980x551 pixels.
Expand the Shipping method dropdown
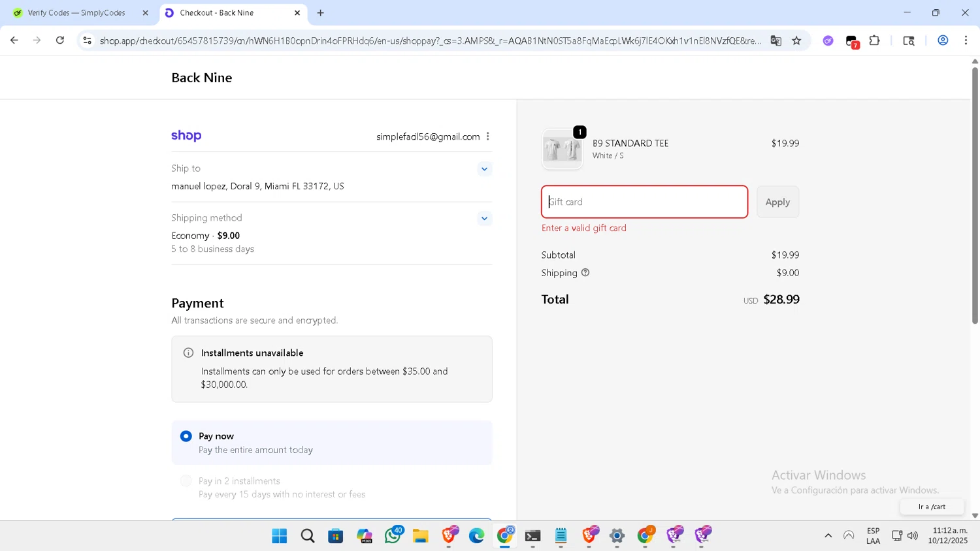click(484, 219)
